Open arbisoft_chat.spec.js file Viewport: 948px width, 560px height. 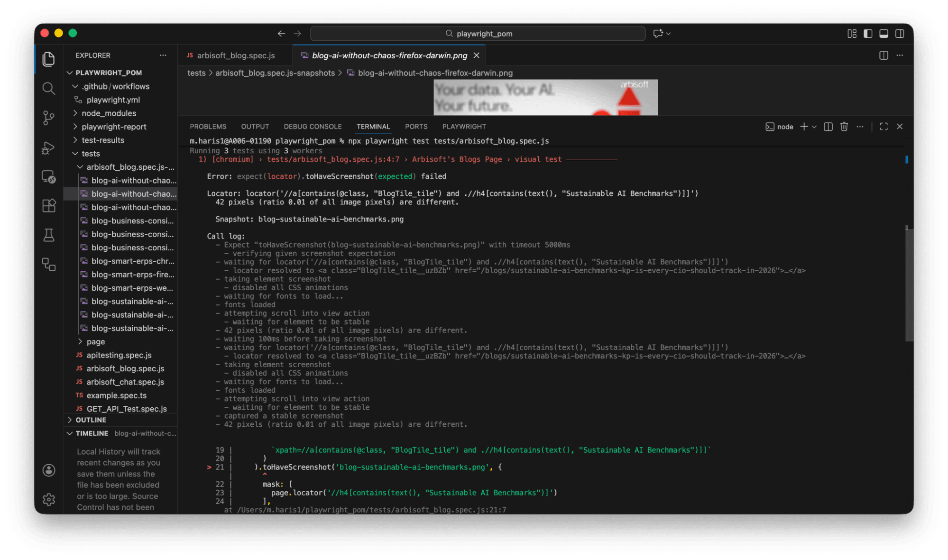pos(125,382)
